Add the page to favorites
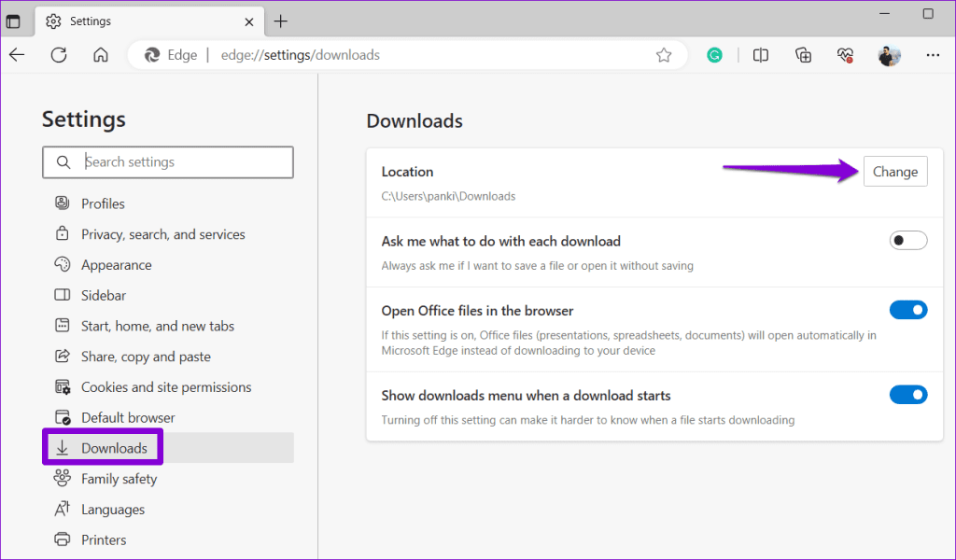This screenshot has width=956, height=560. pos(664,55)
